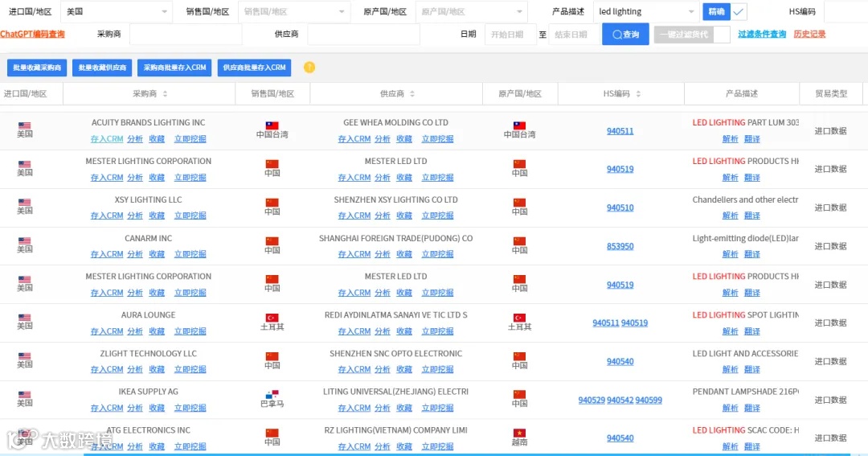The image size is (868, 456).
Task: Click HS code 940529 in IKEA SUPPLY row
Action: click(592, 400)
